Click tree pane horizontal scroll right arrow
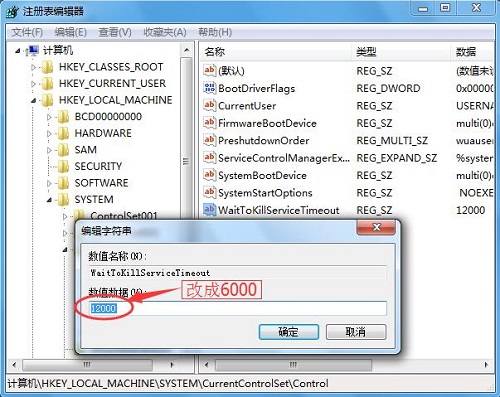Viewport: 500px width, 397px height. [172, 365]
